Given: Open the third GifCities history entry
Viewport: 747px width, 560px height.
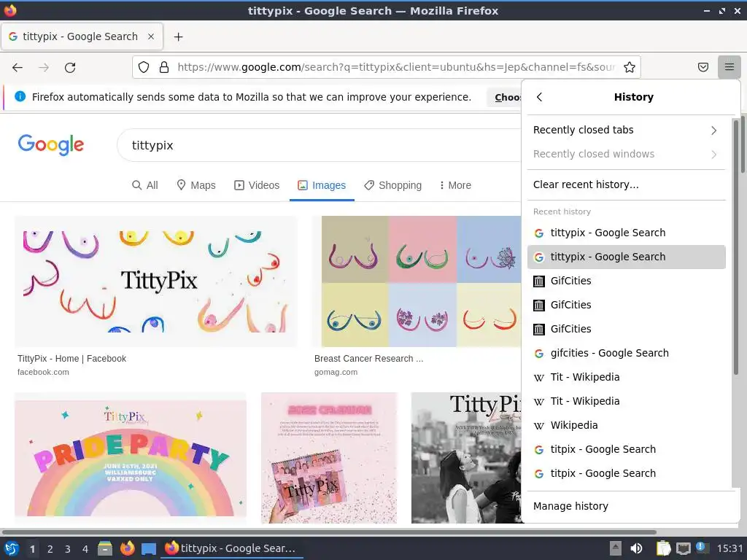Looking at the screenshot, I should tap(626, 329).
